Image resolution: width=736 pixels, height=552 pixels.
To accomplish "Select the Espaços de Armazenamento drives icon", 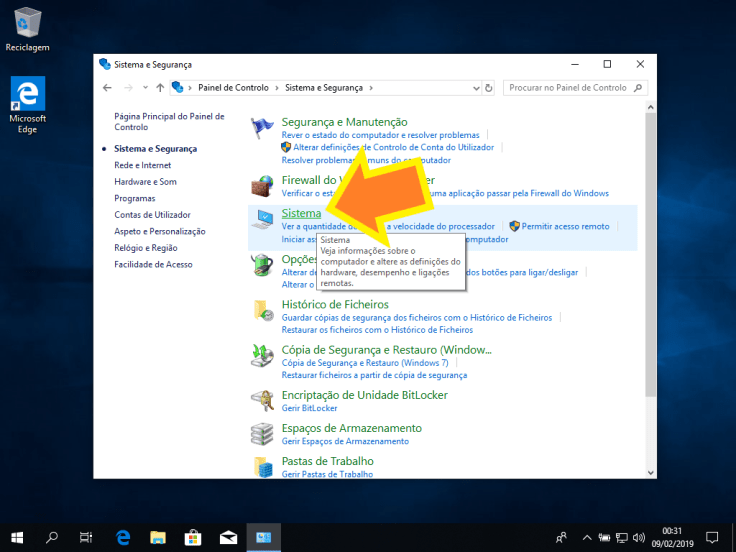I will coord(263,434).
